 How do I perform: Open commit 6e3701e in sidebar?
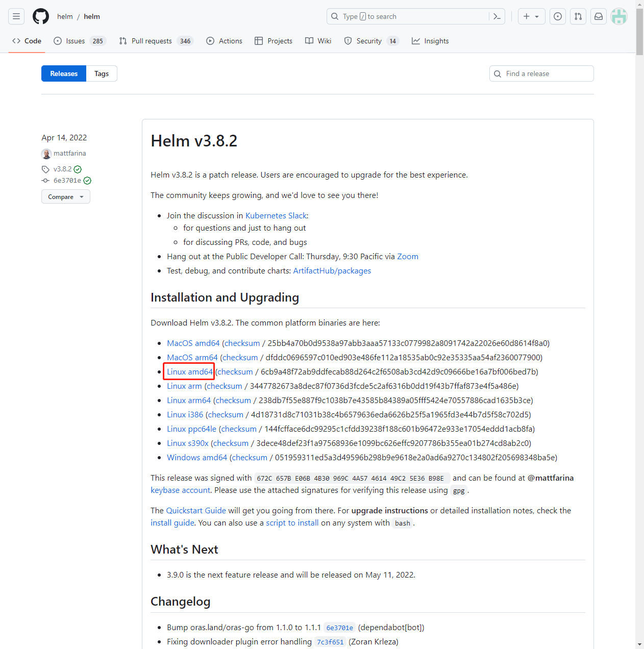pyautogui.click(x=67, y=180)
